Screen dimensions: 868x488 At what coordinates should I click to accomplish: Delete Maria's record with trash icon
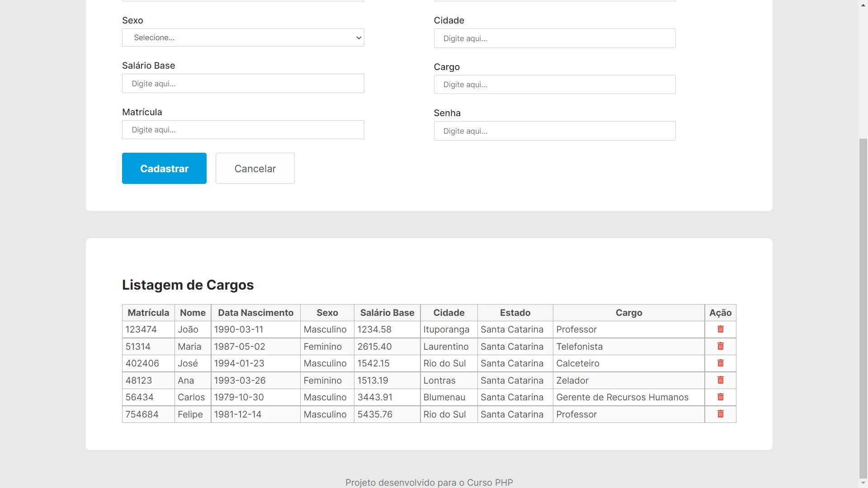pos(721,347)
